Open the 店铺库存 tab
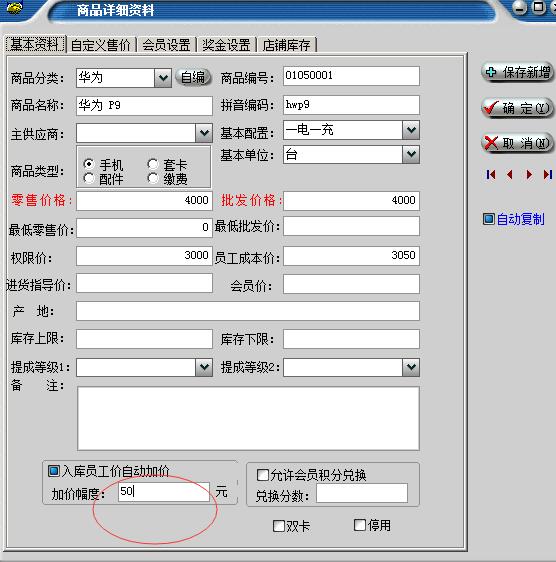The image size is (556, 562). (286, 45)
